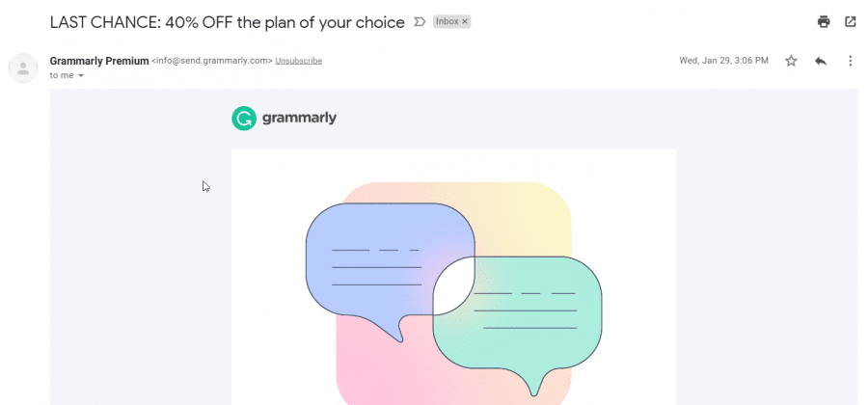Viewport: 868px width, 405px height.
Task: Click the Unsubscribe link
Action: [298, 61]
